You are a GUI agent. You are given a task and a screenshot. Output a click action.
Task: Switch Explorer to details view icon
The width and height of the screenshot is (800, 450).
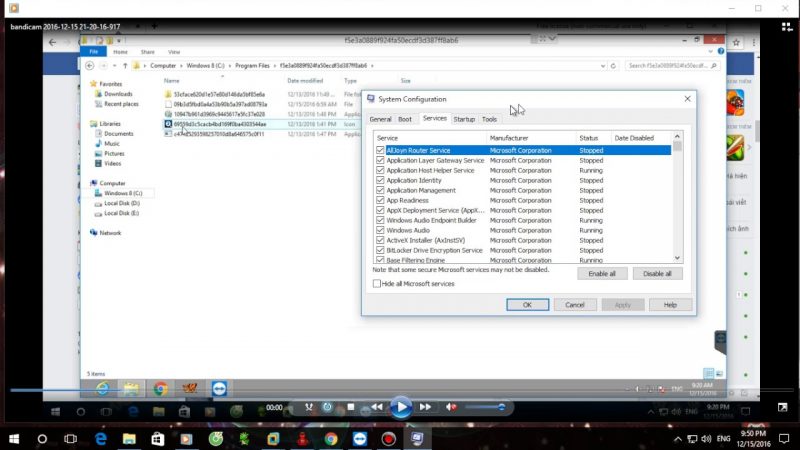tap(708, 373)
